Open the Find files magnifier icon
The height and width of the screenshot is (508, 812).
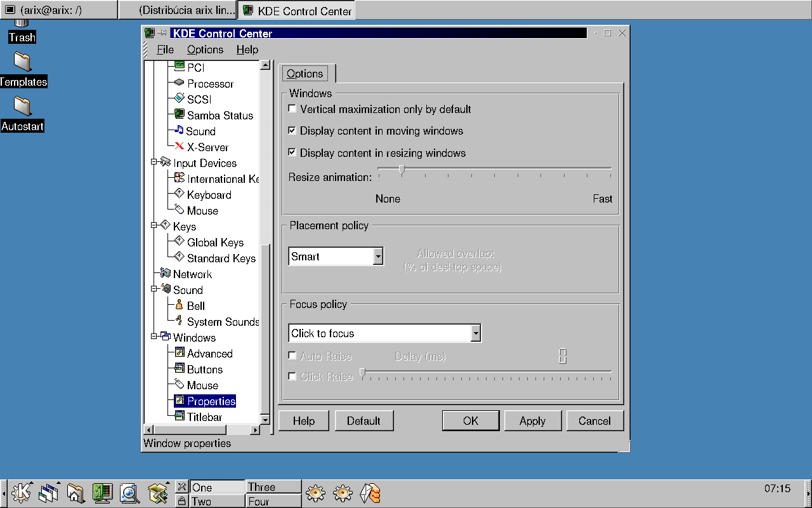[x=129, y=493]
